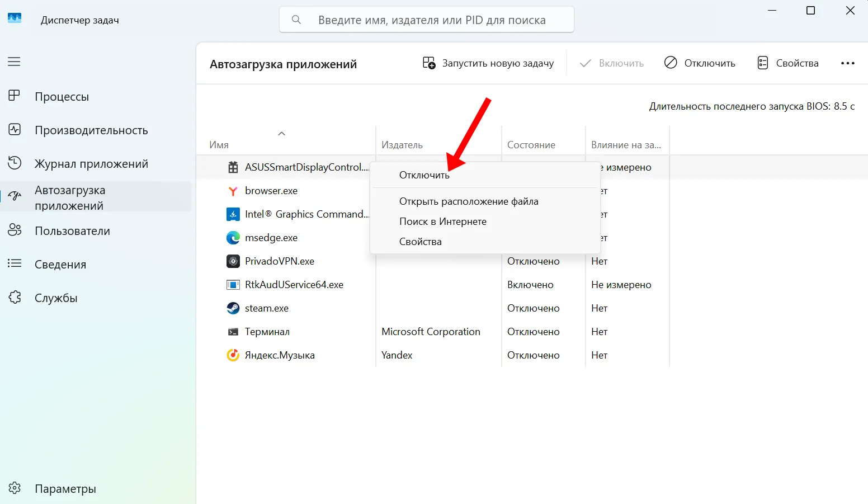This screenshot has width=868, height=504.
Task: Click the Включить toolbar button
Action: coord(612,63)
